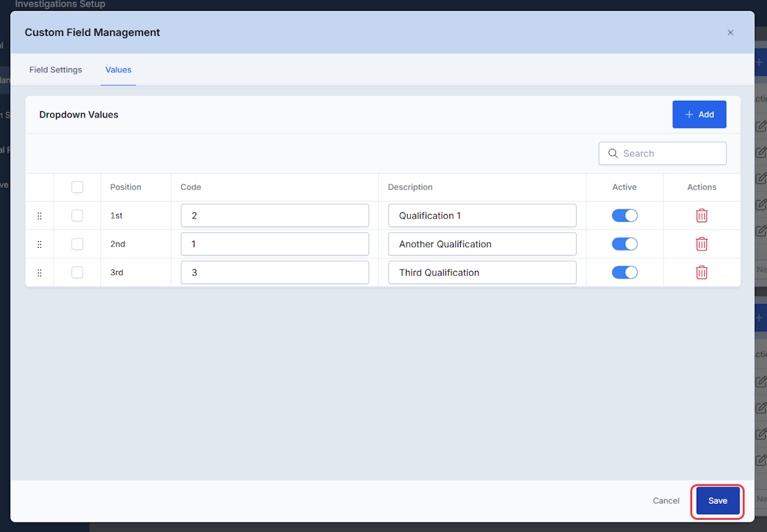The height and width of the screenshot is (532, 767).
Task: Edit the Code field containing 1
Action: click(275, 244)
